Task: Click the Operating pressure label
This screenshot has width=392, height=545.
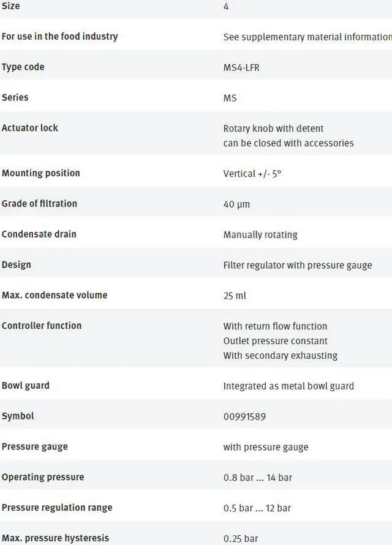Action: (x=43, y=477)
